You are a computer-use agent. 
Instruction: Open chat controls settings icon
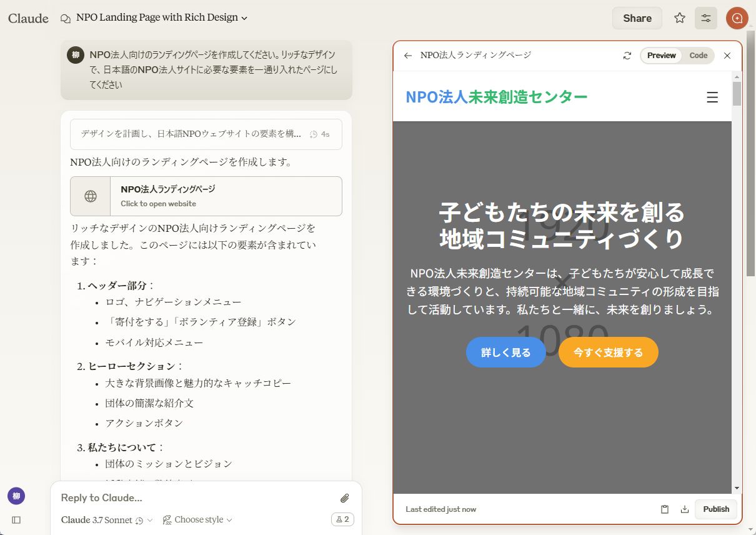tap(706, 18)
